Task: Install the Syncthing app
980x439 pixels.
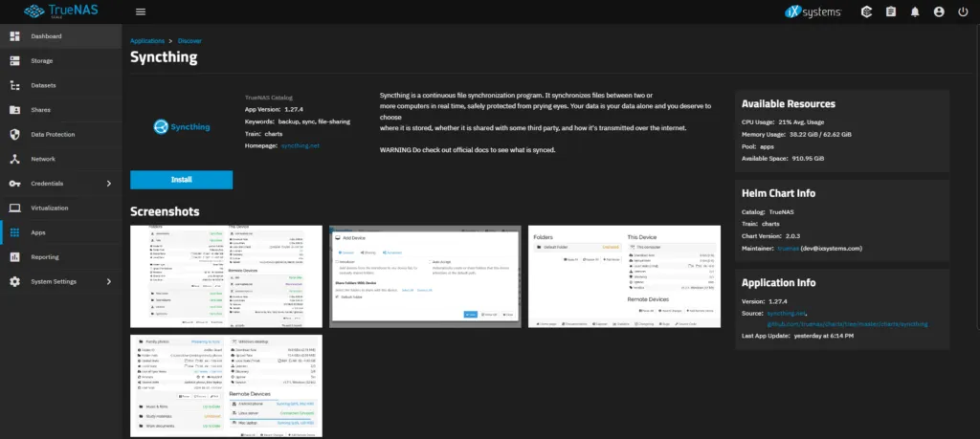Action: (181, 180)
